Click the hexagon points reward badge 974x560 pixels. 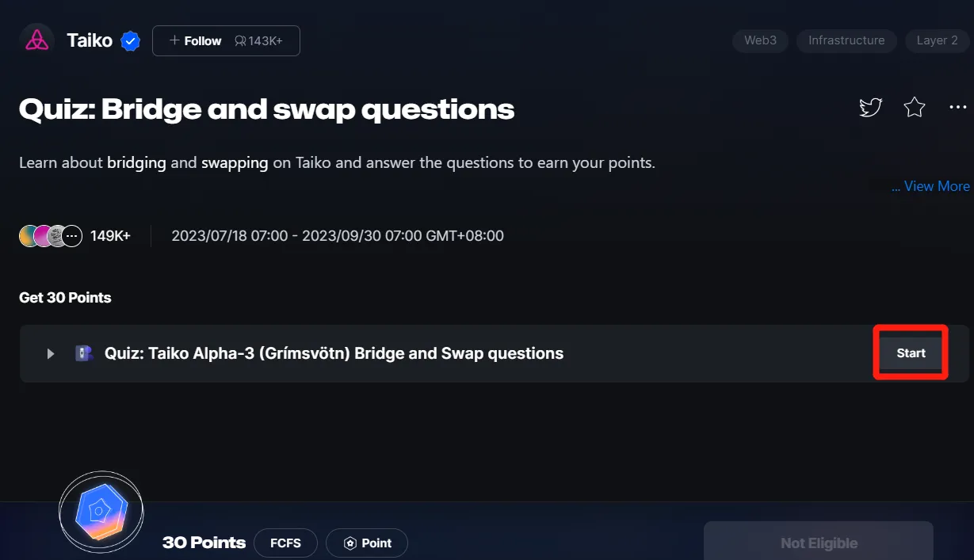[101, 512]
